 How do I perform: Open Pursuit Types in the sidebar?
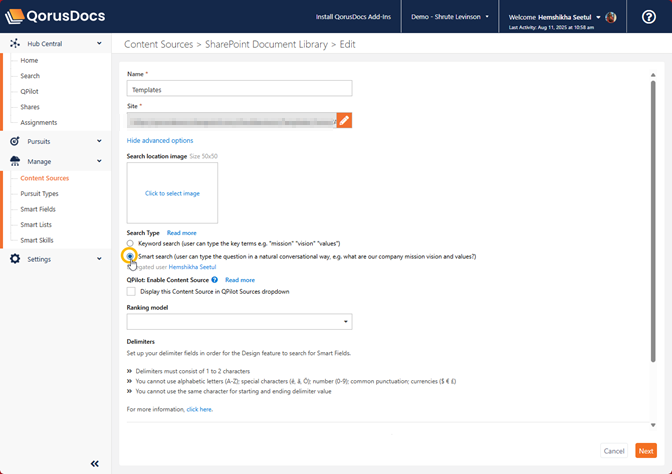[40, 194]
